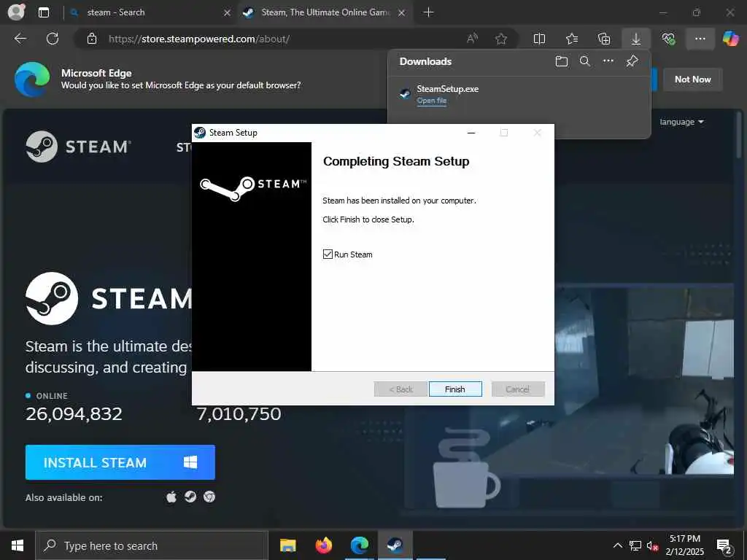Select the Steam Deck download icon
Image resolution: width=747 pixels, height=560 pixels.
(190, 497)
